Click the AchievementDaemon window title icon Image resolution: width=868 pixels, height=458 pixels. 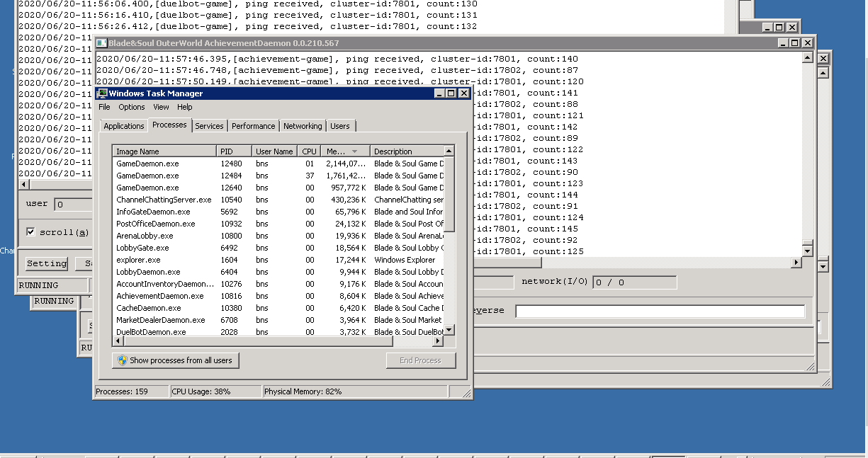coord(101,43)
